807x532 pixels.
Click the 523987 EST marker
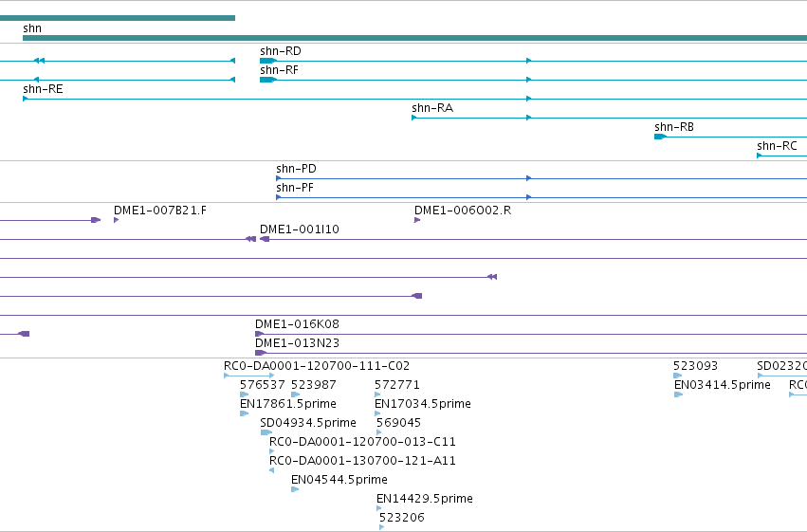296,394
